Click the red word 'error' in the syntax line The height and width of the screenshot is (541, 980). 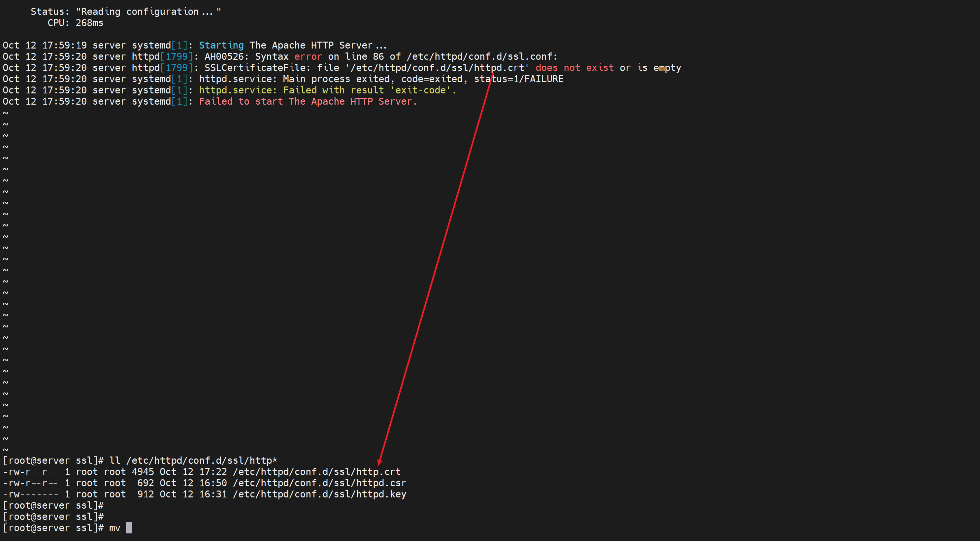[308, 57]
